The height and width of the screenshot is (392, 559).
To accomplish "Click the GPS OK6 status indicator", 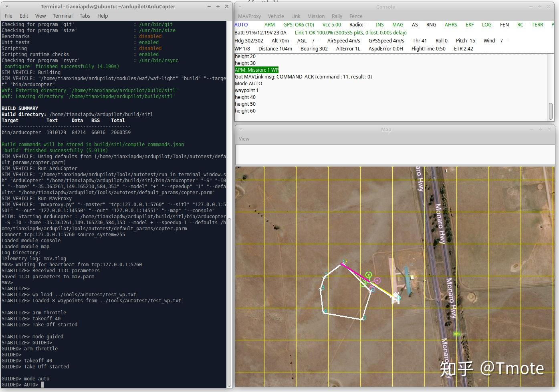I will (298, 24).
